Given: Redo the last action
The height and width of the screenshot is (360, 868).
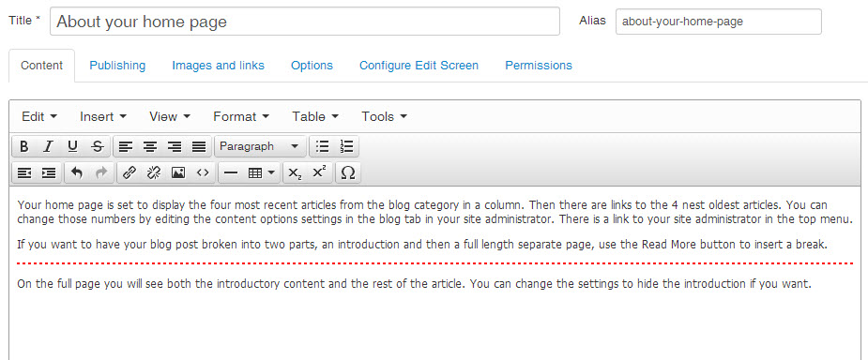Looking at the screenshot, I should (101, 173).
